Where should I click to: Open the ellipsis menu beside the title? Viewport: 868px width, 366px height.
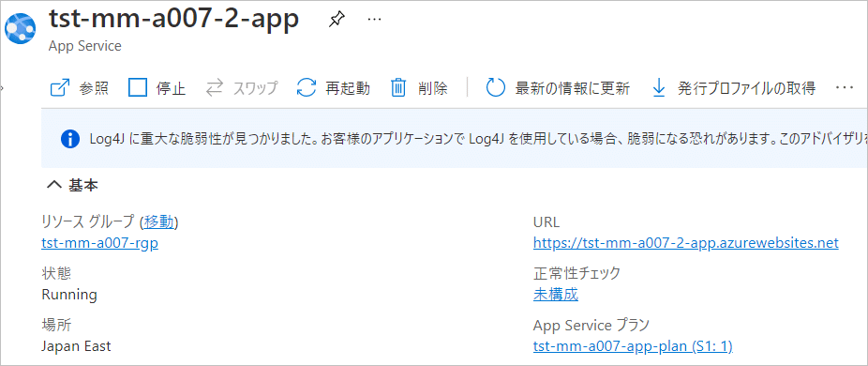point(375,20)
